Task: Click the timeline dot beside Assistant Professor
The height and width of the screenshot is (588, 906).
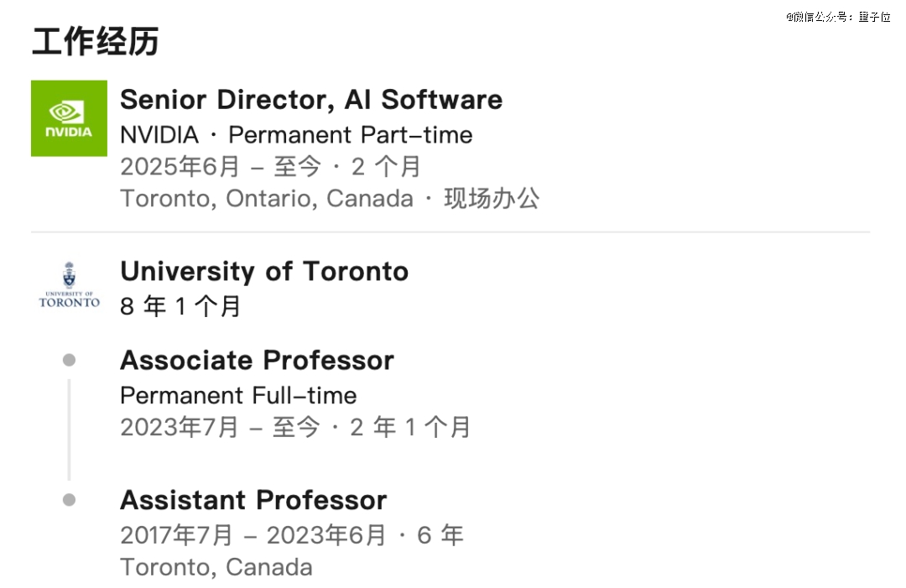Action: pyautogui.click(x=69, y=500)
